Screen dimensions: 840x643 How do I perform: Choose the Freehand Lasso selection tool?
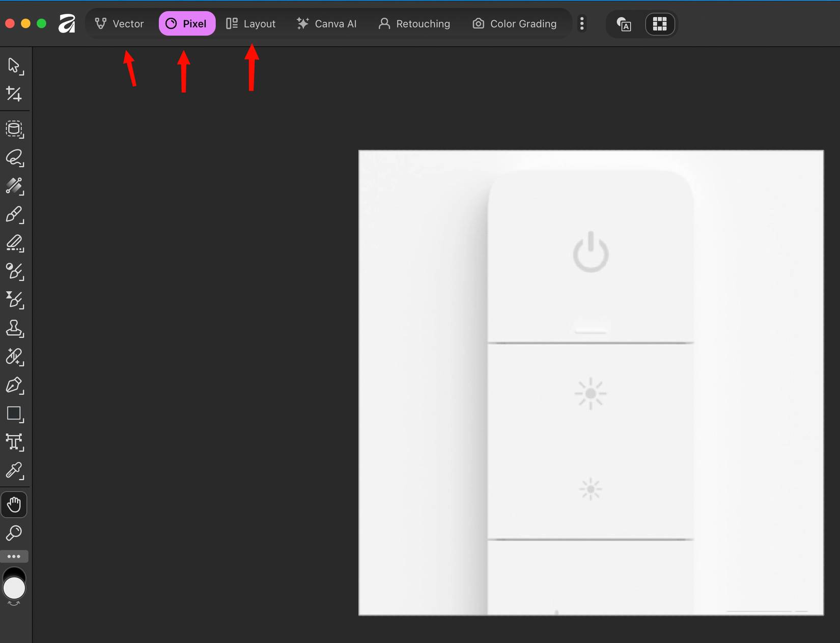tap(14, 158)
